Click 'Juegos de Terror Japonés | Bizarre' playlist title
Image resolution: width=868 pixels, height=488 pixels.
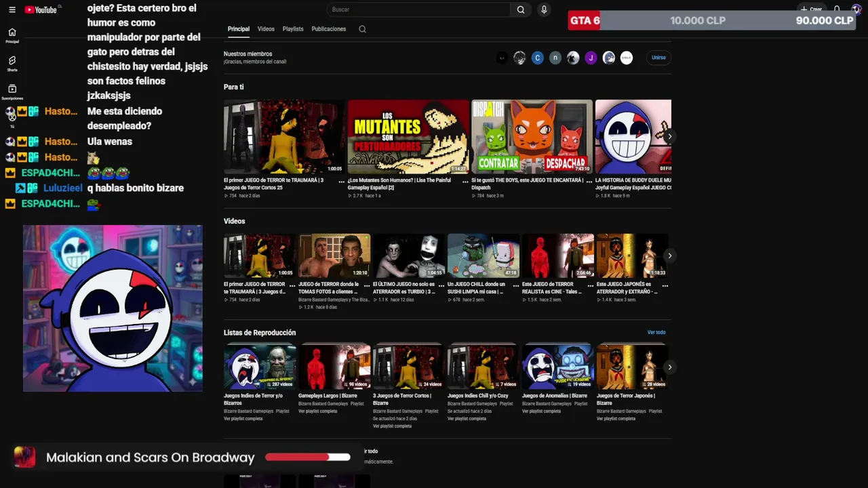tap(626, 399)
